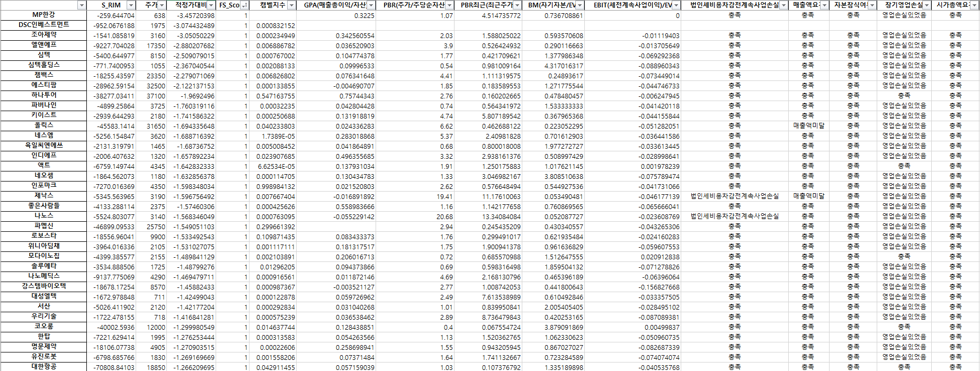The image size is (980, 371).
Task: Click the 주가 value 37100 for 하나투어
Action: (x=152, y=96)
